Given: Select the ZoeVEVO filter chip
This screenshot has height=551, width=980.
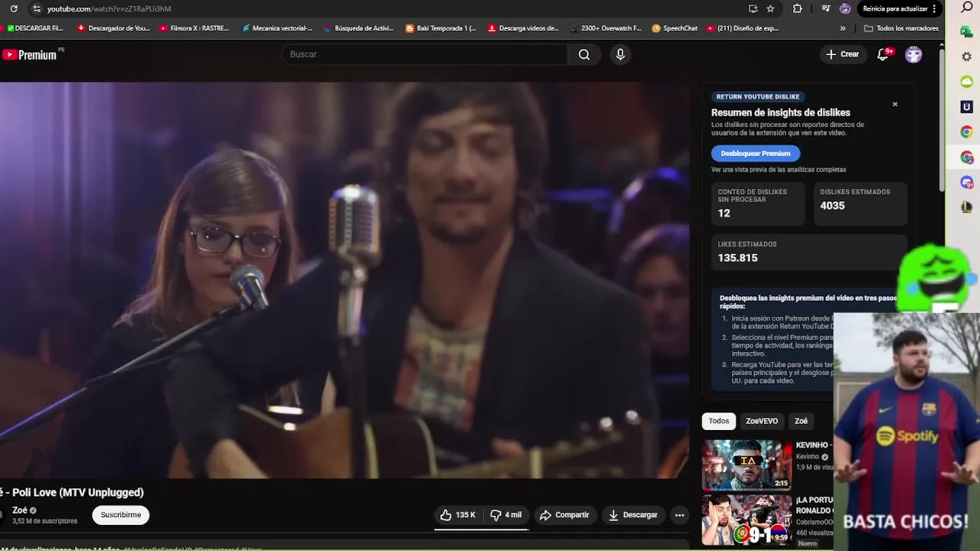Looking at the screenshot, I should click(762, 421).
